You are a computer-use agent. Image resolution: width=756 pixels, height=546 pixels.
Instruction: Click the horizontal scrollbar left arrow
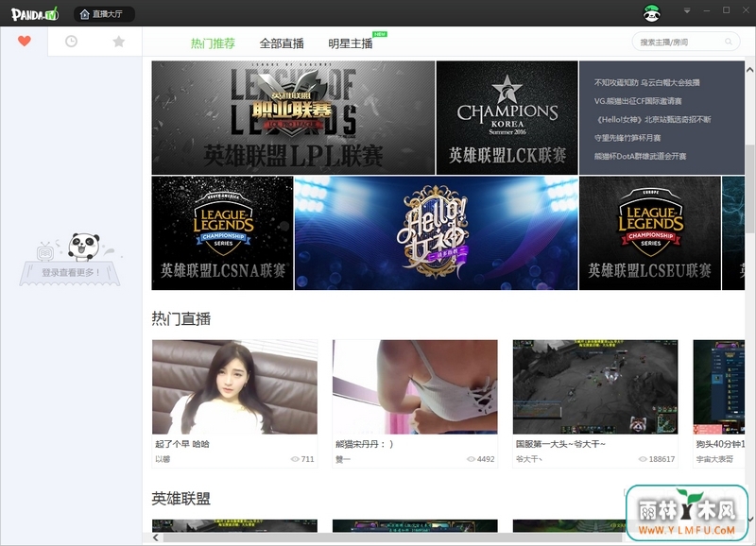(156, 537)
